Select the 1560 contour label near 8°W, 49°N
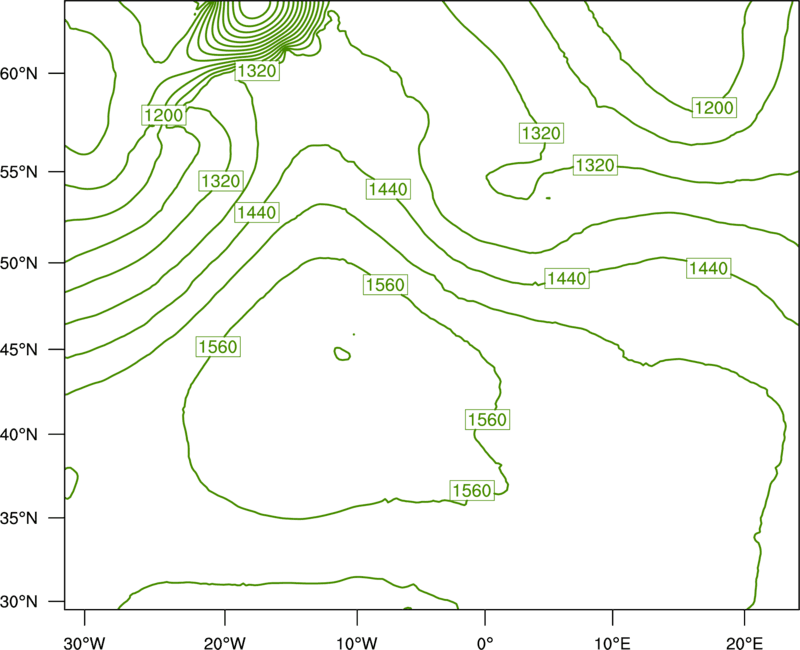The height and width of the screenshot is (650, 800). 386,285
